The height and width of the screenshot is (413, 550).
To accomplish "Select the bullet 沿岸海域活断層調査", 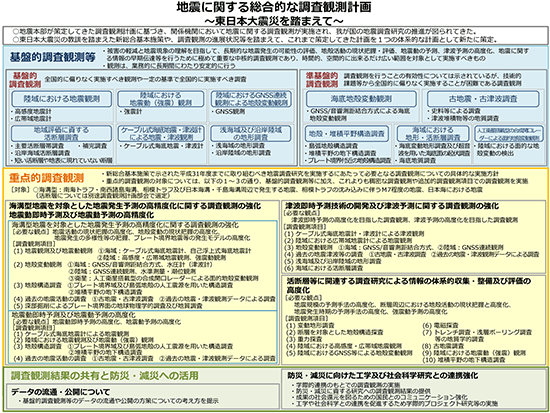I will click(41, 153).
